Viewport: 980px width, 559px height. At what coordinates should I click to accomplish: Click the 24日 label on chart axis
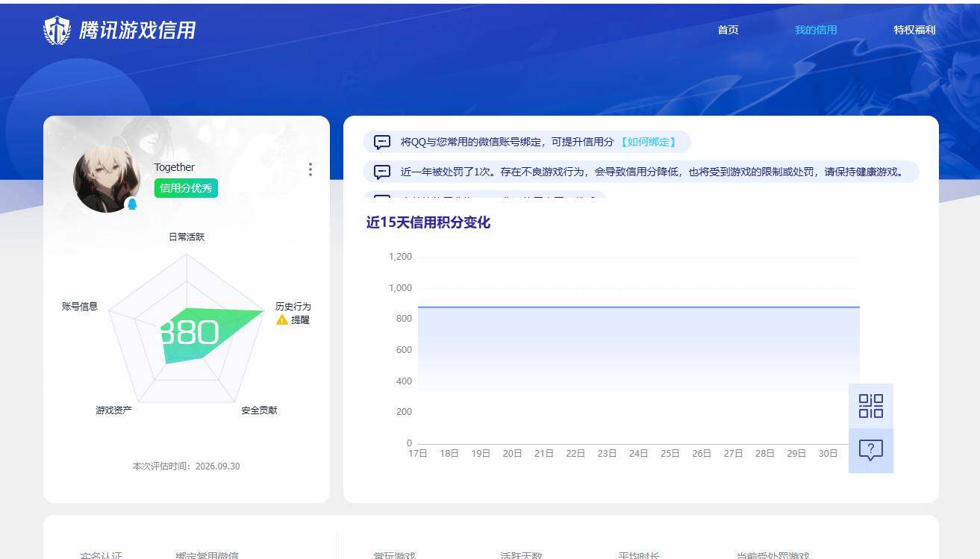[x=638, y=453]
